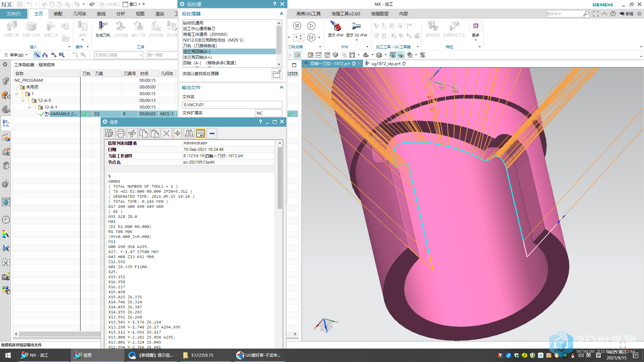Select VARIABLE_C... operation row in navigator

pos(64,114)
